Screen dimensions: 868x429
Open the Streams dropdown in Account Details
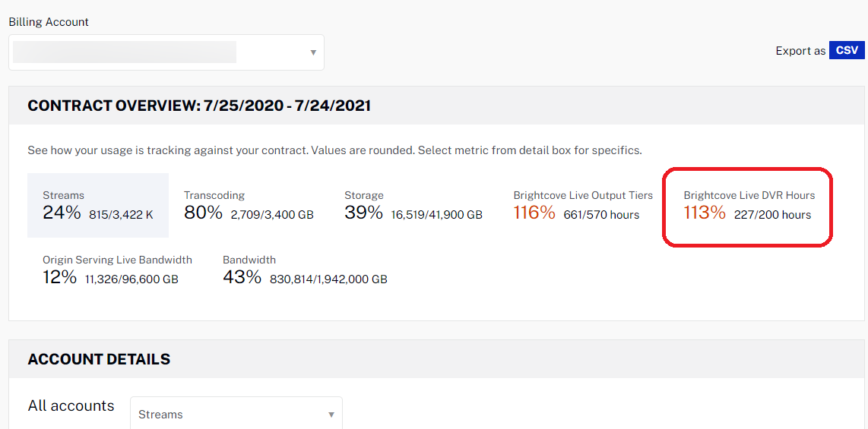236,415
